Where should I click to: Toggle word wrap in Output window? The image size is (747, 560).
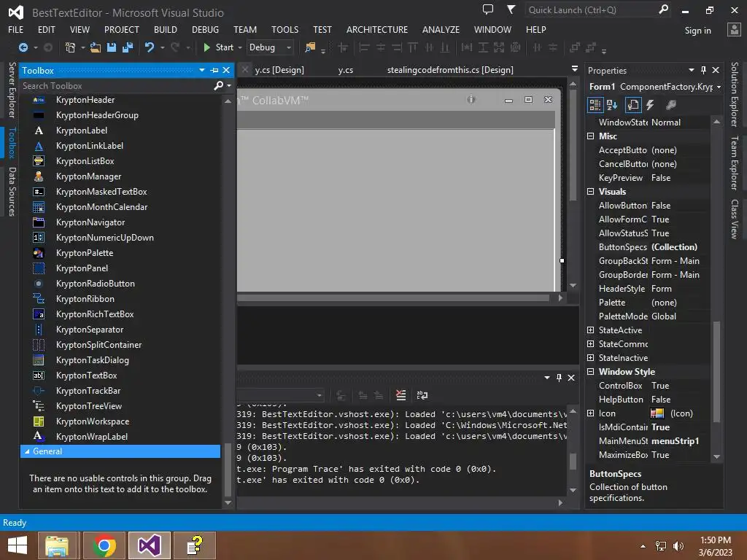(x=422, y=394)
